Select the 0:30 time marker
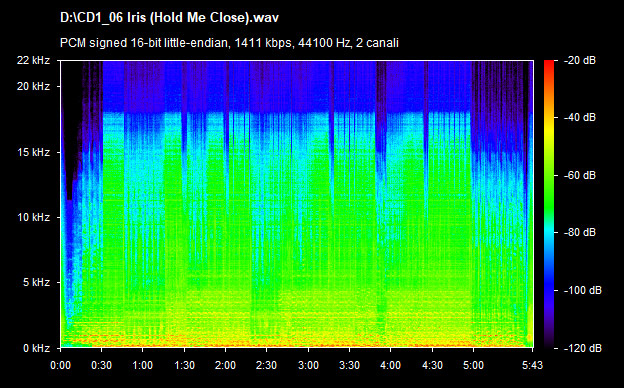Screen dimensions: 624x388 pyautogui.click(x=101, y=365)
